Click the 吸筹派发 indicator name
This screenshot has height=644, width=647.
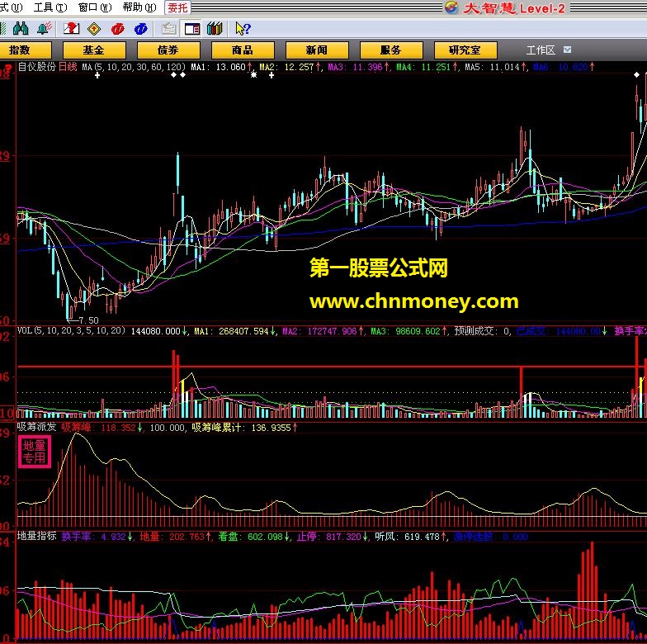[x=36, y=427]
